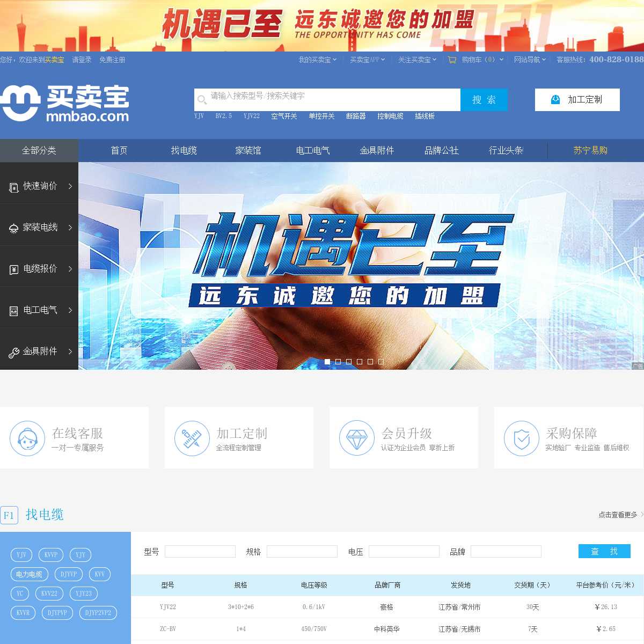Open 金具附件 tab in navigation bar
The image size is (644, 644).
[377, 150]
